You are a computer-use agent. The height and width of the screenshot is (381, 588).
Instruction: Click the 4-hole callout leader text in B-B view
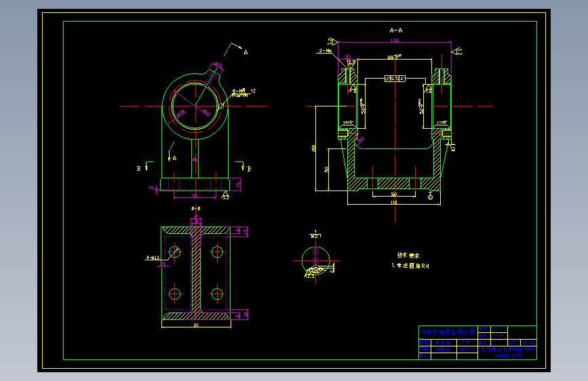click(153, 258)
